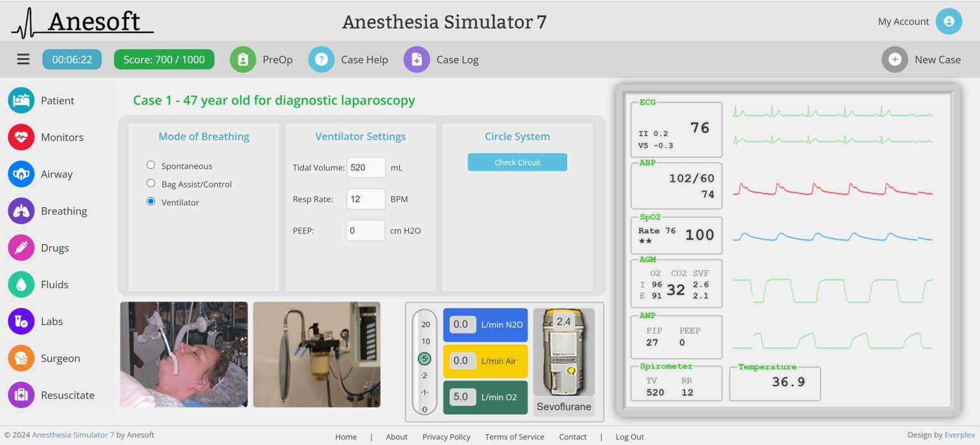Select Ventilator breathing mode
This screenshot has width=980, height=445.
(151, 201)
